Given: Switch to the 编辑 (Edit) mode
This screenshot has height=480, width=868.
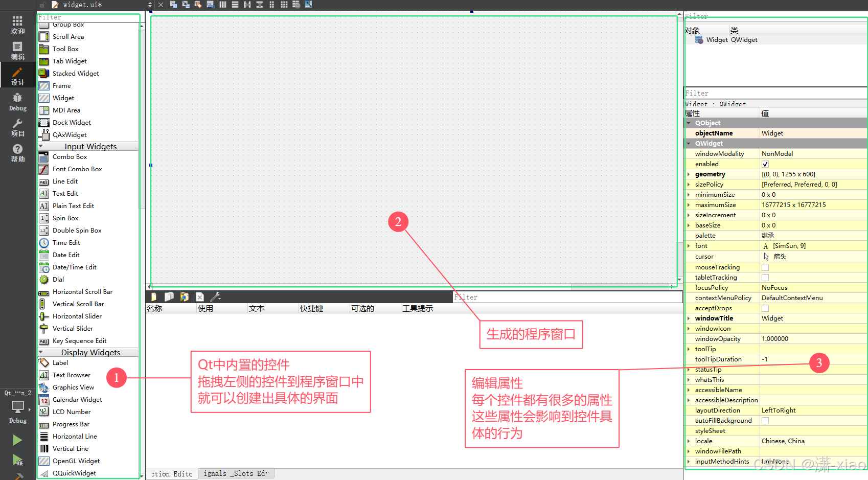Looking at the screenshot, I should click(x=17, y=50).
